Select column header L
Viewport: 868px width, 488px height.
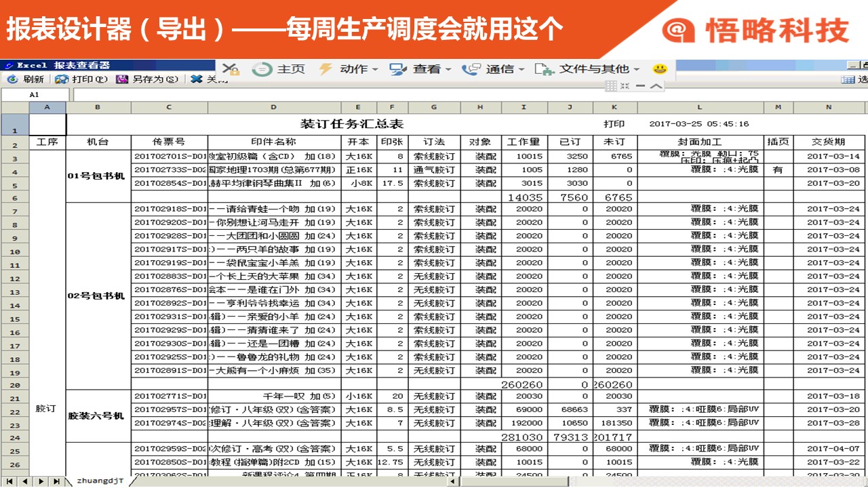701,107
